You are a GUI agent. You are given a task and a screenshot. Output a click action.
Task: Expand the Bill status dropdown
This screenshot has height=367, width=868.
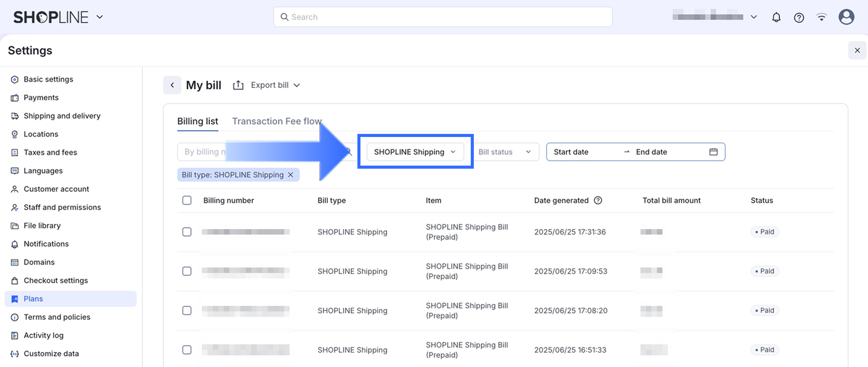click(504, 152)
